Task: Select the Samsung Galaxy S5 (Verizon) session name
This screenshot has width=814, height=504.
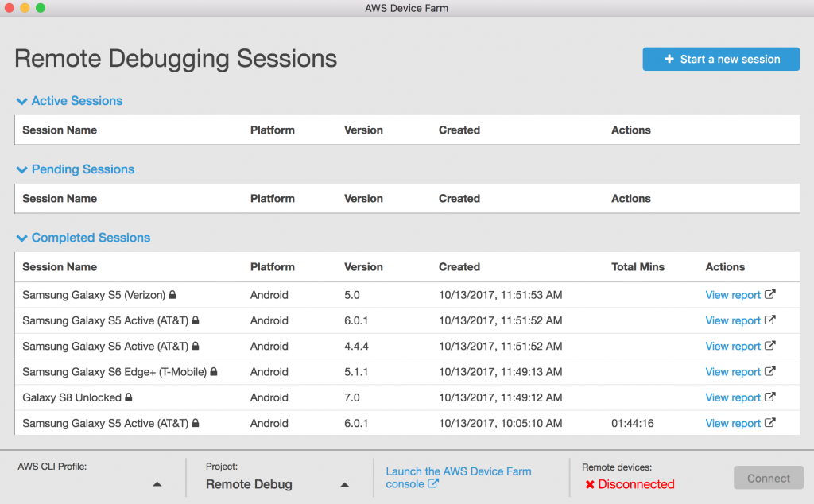Action: click(x=94, y=295)
